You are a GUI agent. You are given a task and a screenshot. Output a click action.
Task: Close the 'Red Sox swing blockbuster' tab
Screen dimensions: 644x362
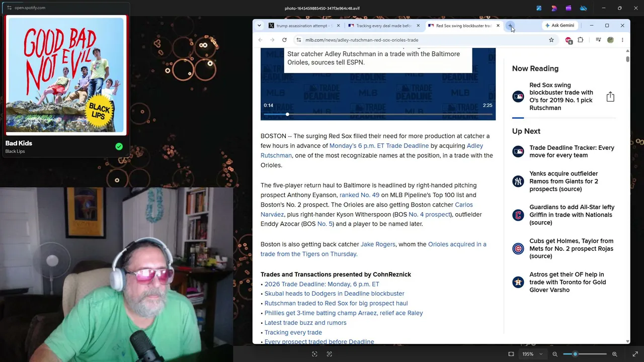(498, 26)
